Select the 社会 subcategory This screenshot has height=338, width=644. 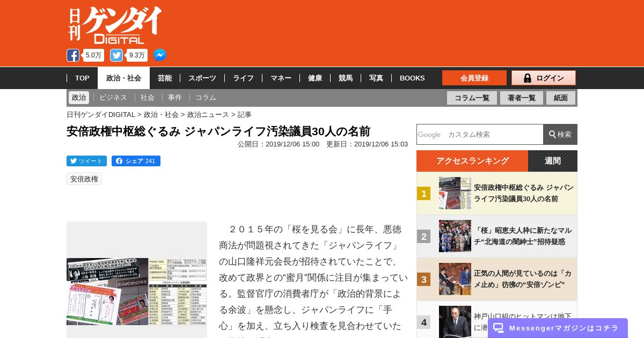click(148, 98)
